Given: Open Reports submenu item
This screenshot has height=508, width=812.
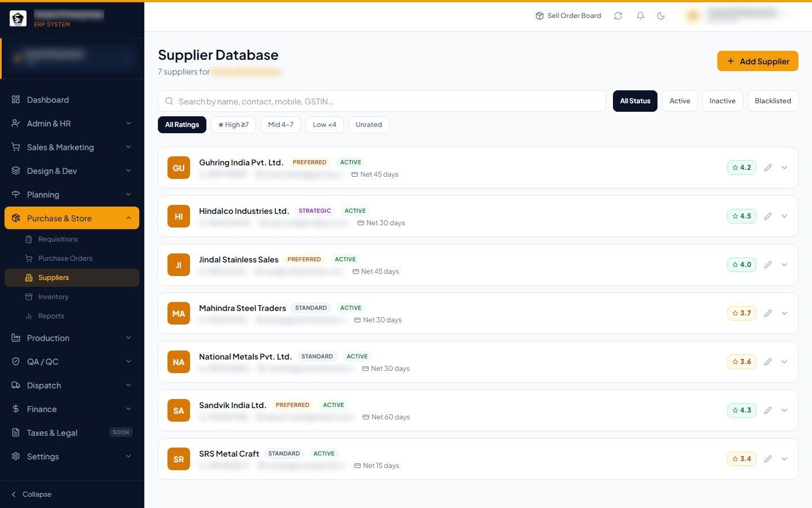Looking at the screenshot, I should click(72, 316).
